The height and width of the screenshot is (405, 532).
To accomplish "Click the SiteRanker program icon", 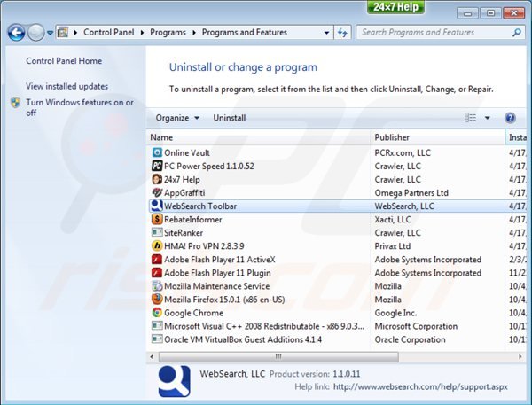I will tap(157, 233).
